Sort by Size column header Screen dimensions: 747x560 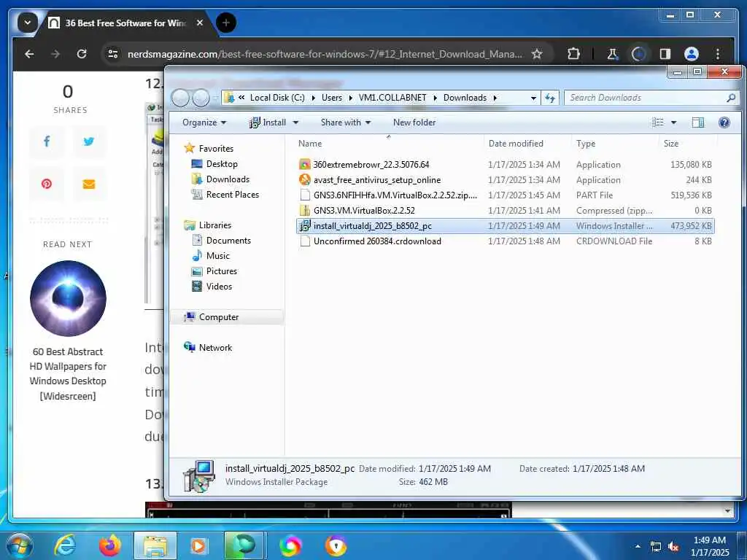pyautogui.click(x=687, y=144)
